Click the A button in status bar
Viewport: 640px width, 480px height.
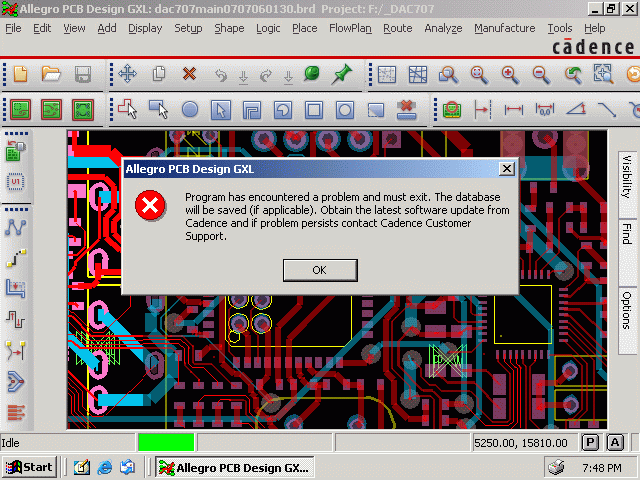[616, 442]
